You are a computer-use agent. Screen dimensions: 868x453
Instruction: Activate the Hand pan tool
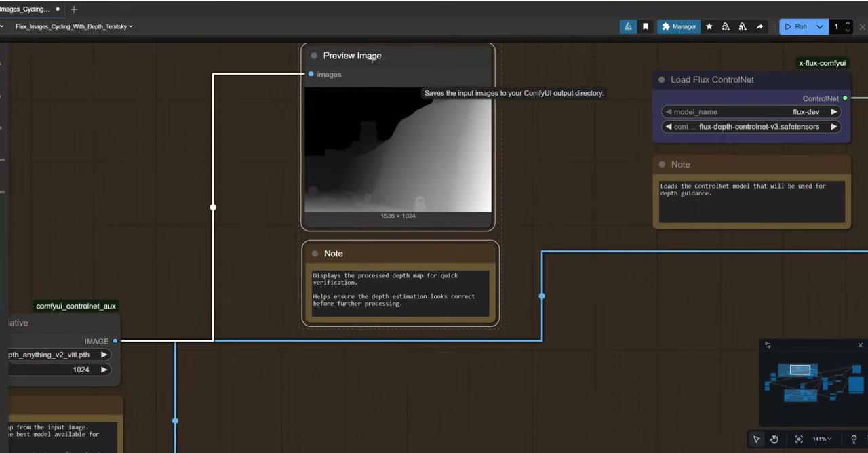pos(774,439)
